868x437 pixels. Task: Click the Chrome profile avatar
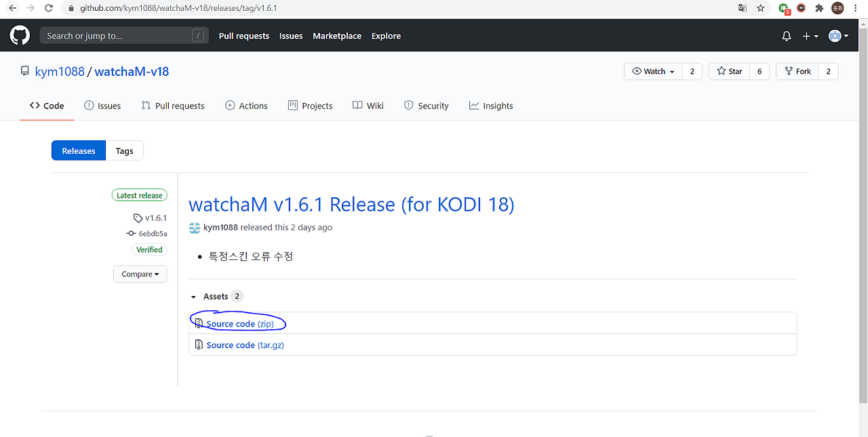(838, 8)
